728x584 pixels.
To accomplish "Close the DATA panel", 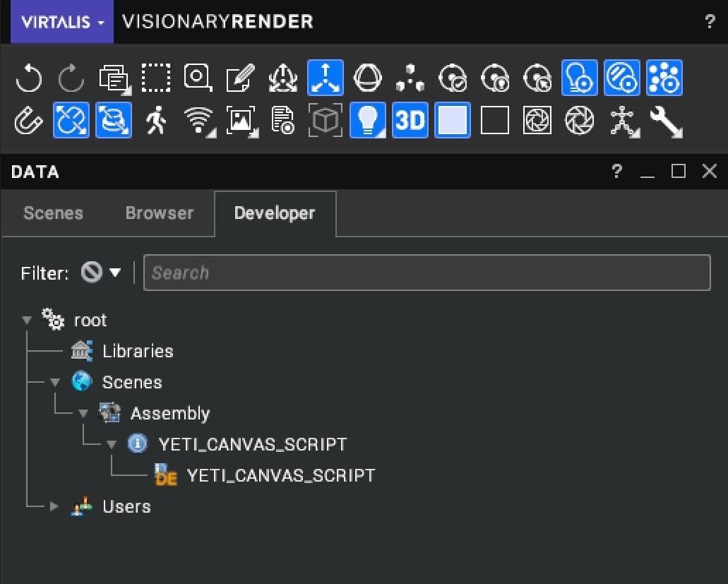I will (x=710, y=172).
